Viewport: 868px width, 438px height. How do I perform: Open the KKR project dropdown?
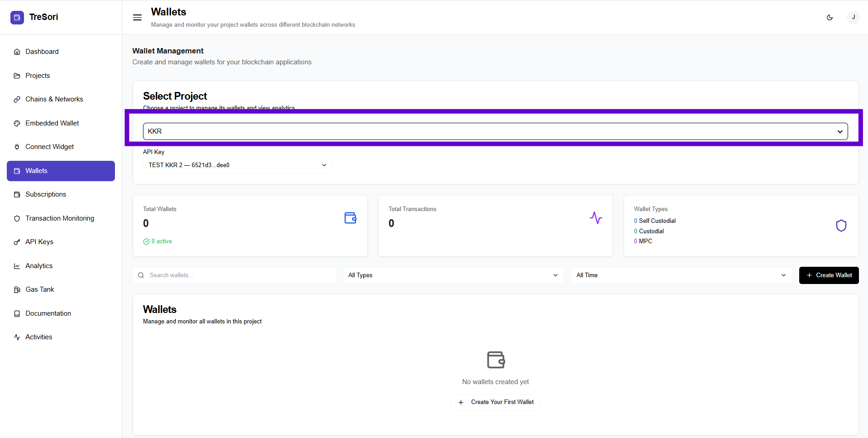495,131
